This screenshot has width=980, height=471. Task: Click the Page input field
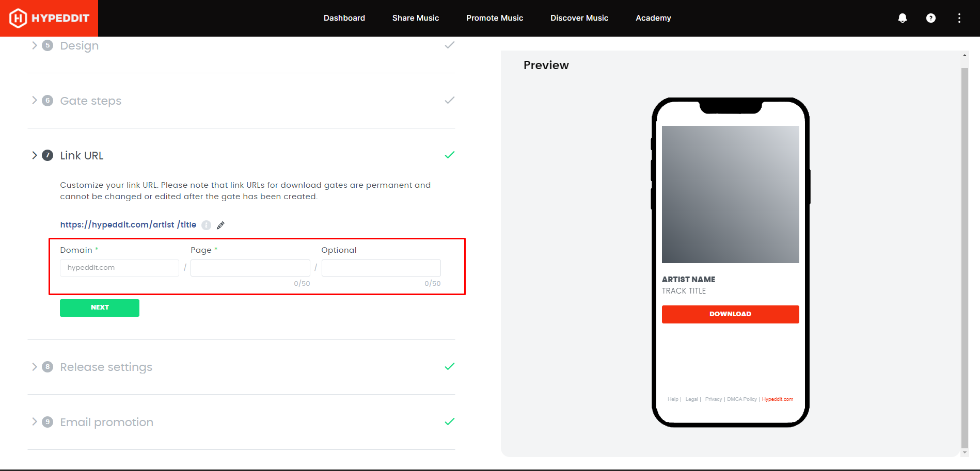pos(250,268)
